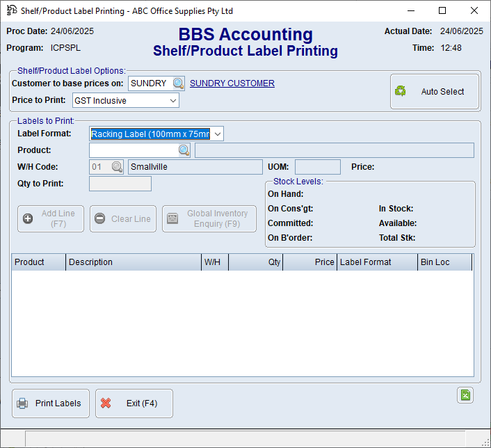Maximize the Shelf/Product Label Printing window

point(442,10)
